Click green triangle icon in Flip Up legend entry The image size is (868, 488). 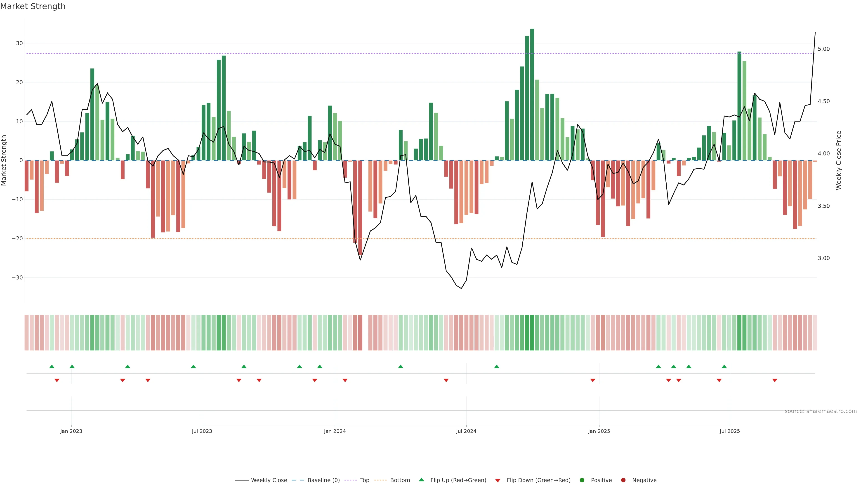click(x=421, y=480)
